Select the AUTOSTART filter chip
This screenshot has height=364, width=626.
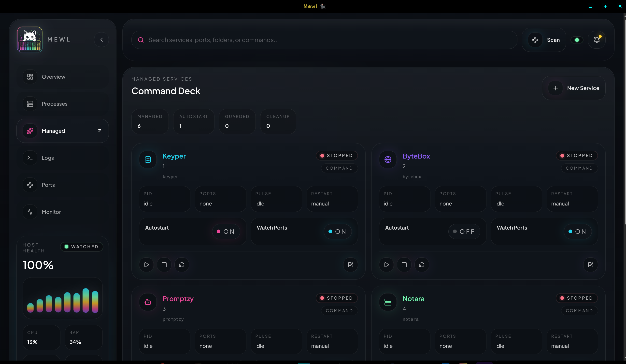(194, 121)
